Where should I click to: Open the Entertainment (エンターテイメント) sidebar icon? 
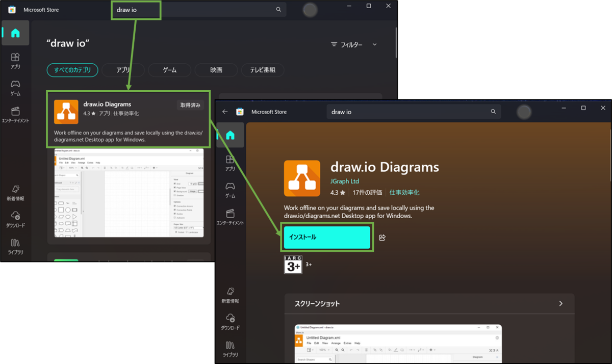[x=15, y=113]
